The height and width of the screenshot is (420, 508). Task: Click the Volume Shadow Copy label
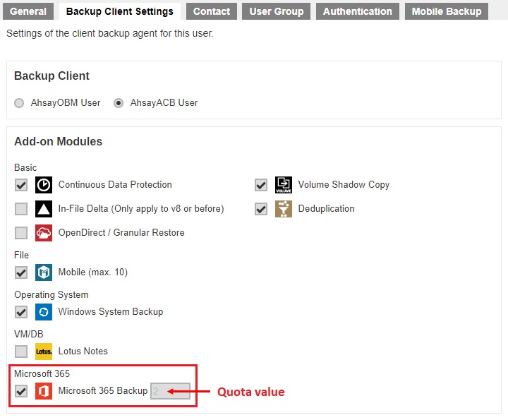(344, 185)
